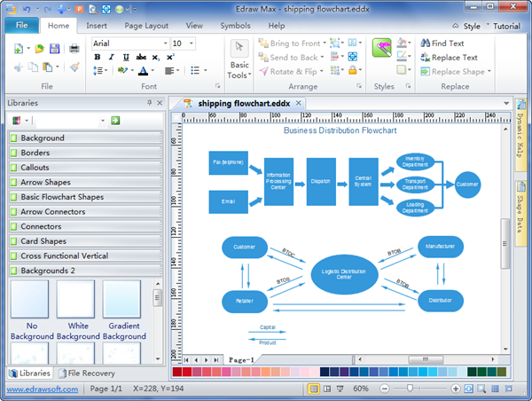The image size is (532, 401).
Task: Open the Page Layout ribbon tab
Action: 146,26
